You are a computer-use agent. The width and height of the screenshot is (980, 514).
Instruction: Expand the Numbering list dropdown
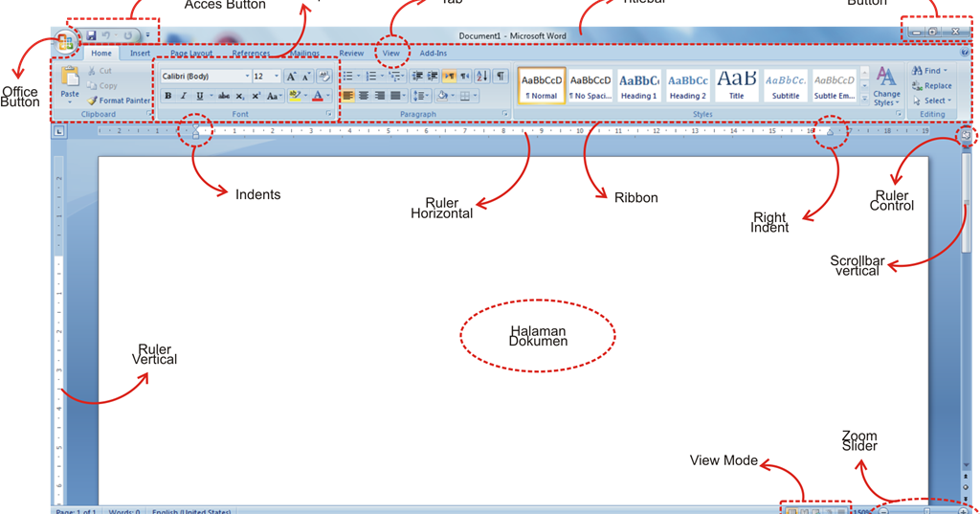[383, 77]
